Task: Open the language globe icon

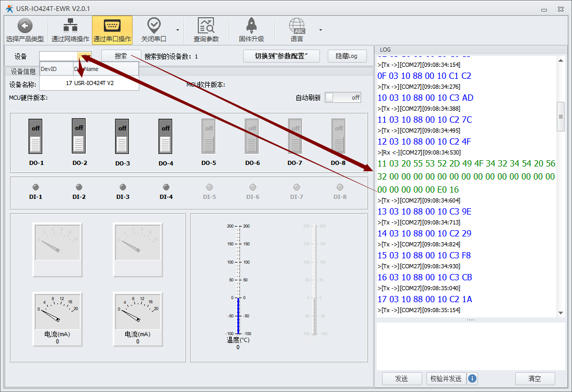Action: pos(296,30)
